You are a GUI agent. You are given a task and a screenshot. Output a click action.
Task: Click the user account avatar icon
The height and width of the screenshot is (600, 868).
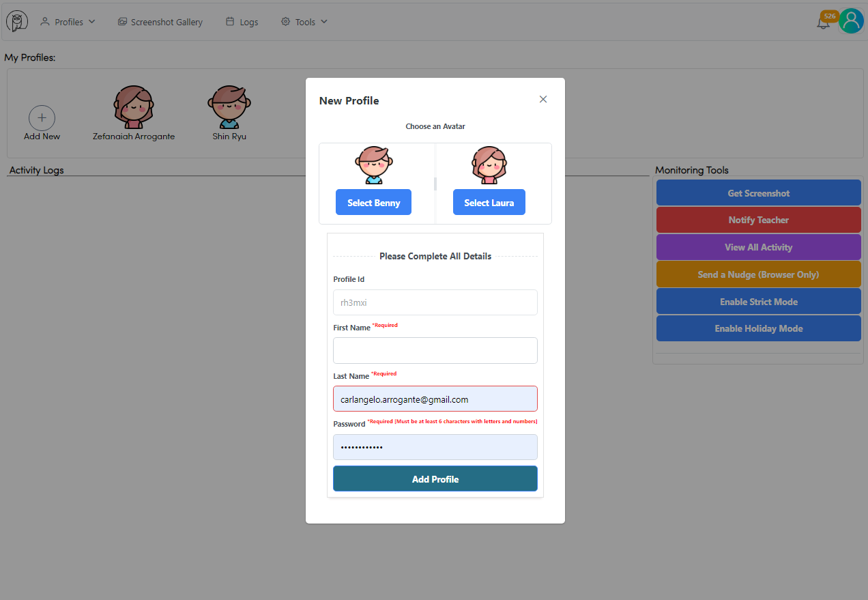[x=851, y=21]
